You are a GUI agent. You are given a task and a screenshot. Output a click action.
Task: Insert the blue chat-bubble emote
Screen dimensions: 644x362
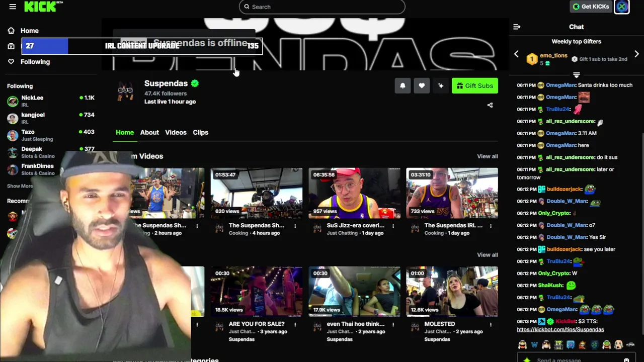[x=570, y=345]
